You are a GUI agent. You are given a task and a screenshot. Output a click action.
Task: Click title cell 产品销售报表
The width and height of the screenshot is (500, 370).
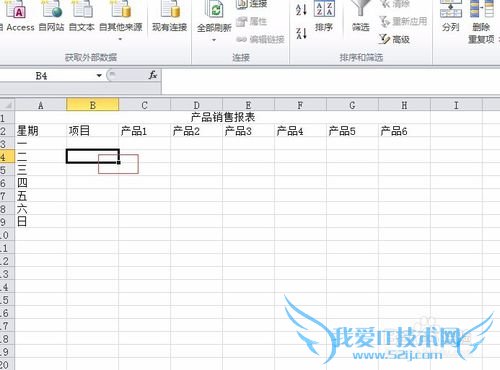(x=223, y=117)
